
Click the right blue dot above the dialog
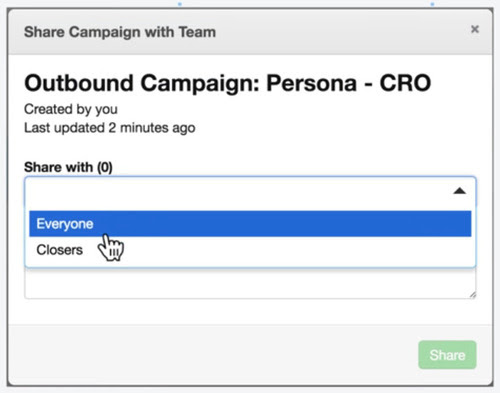point(432,4)
